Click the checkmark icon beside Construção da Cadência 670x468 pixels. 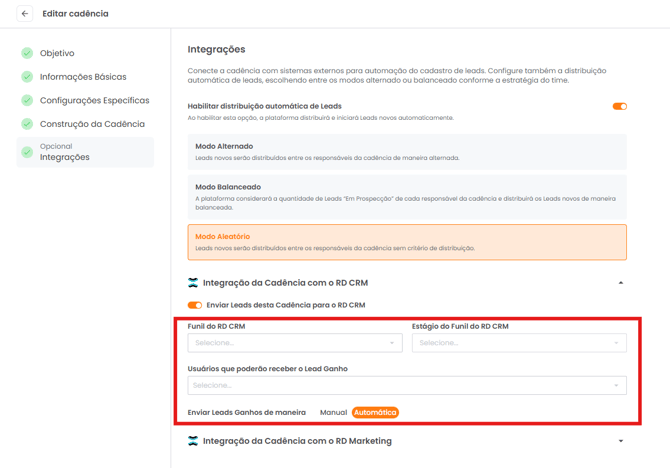tap(27, 124)
